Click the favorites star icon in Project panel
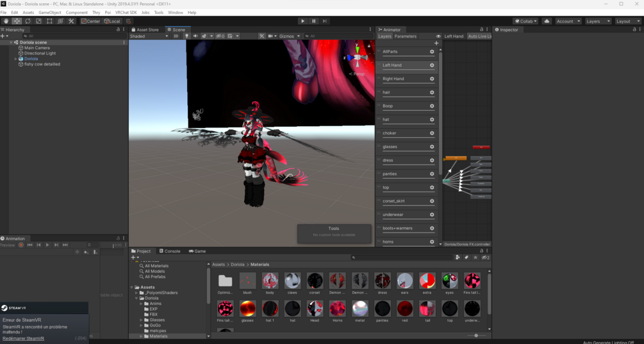The width and height of the screenshot is (644, 344). tap(475, 258)
